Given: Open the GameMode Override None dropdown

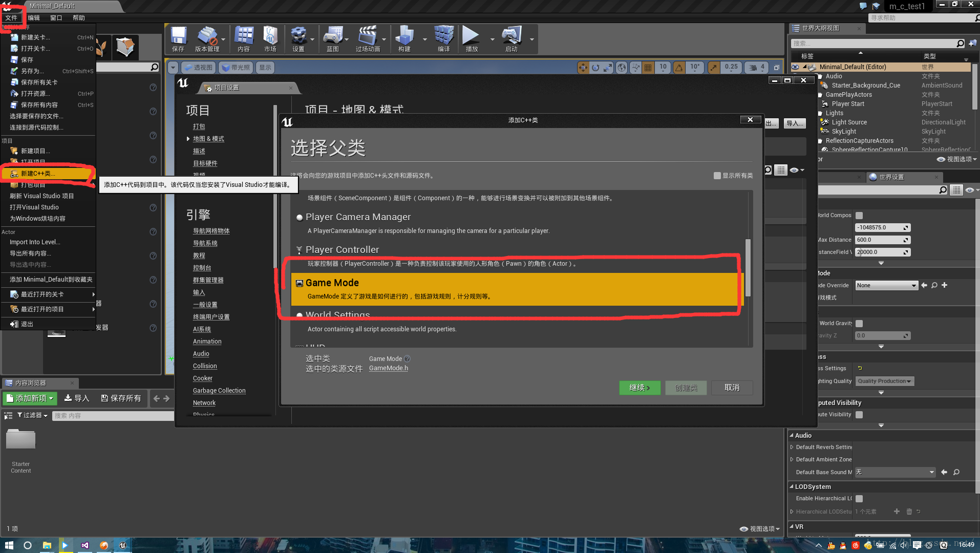Looking at the screenshot, I should coord(886,285).
